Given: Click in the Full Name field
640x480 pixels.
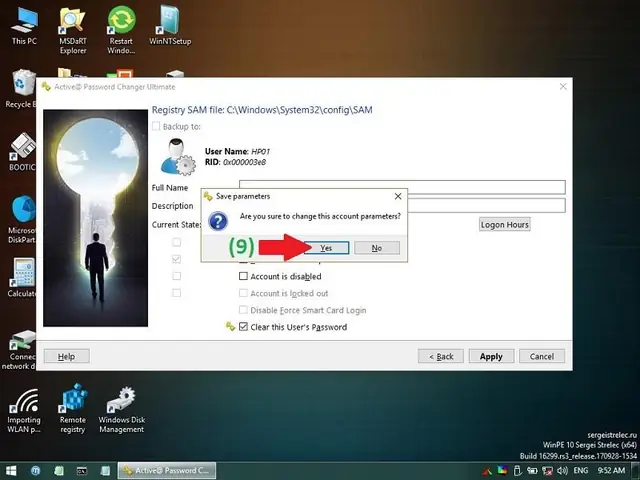Looking at the screenshot, I should [402, 187].
